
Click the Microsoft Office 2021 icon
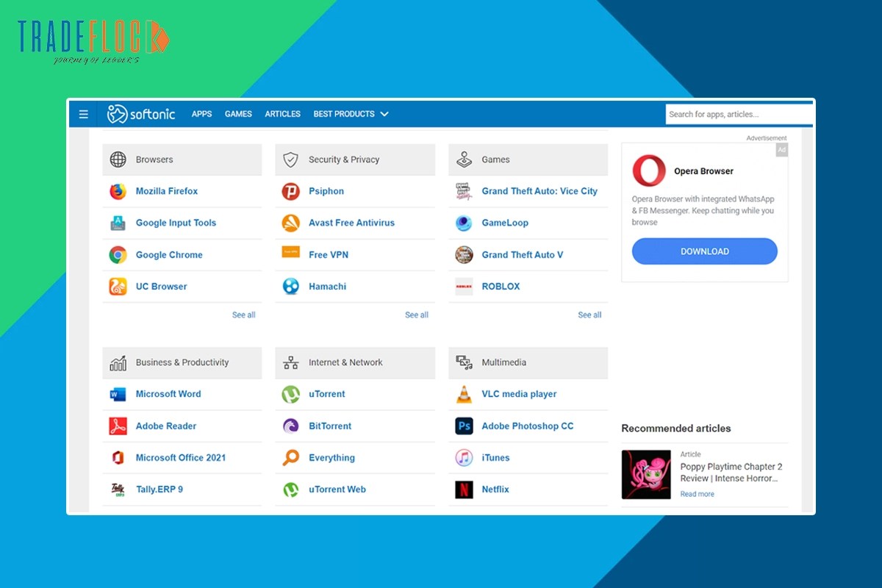(x=118, y=458)
